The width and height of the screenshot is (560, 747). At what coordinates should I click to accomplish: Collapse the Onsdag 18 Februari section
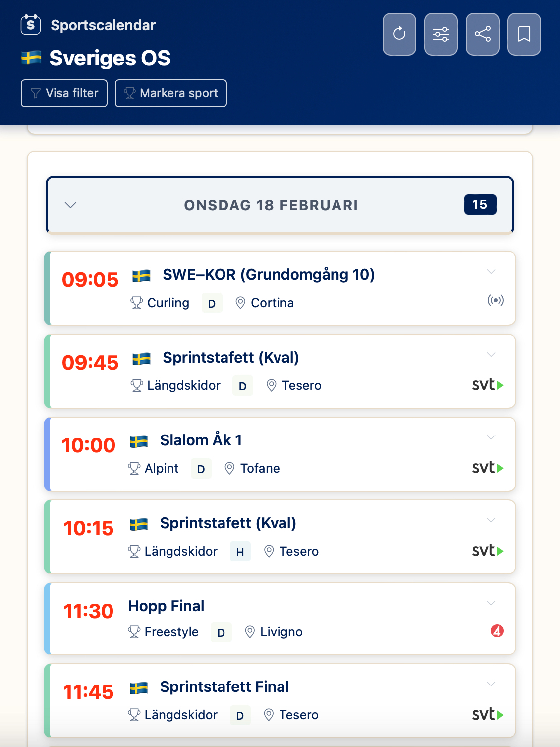point(71,205)
